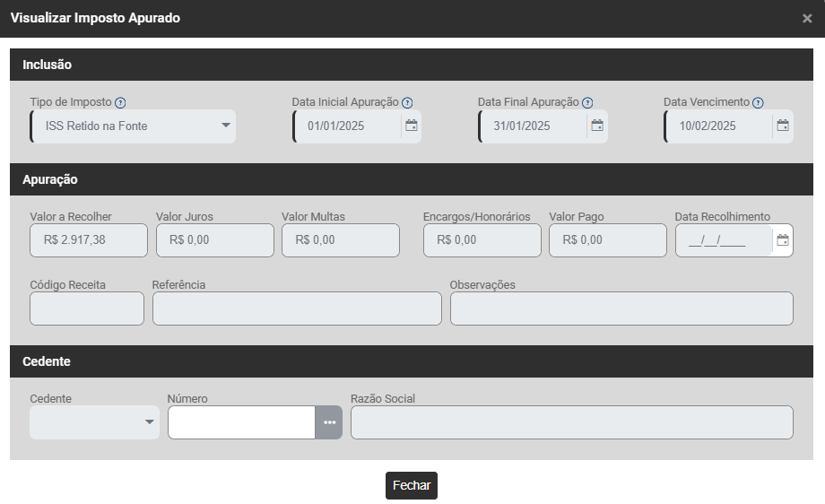Click the help icon beside Tipo de Imposto
The width and height of the screenshot is (825, 504).
120,102
